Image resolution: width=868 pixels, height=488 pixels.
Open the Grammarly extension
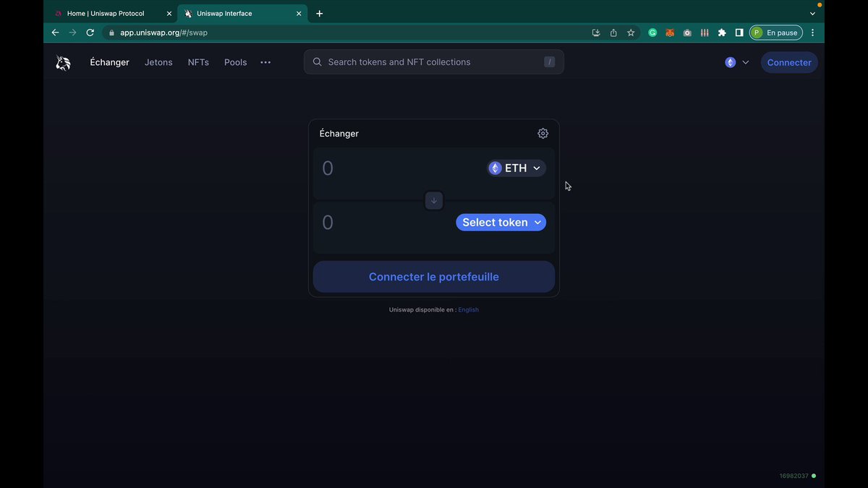click(652, 33)
